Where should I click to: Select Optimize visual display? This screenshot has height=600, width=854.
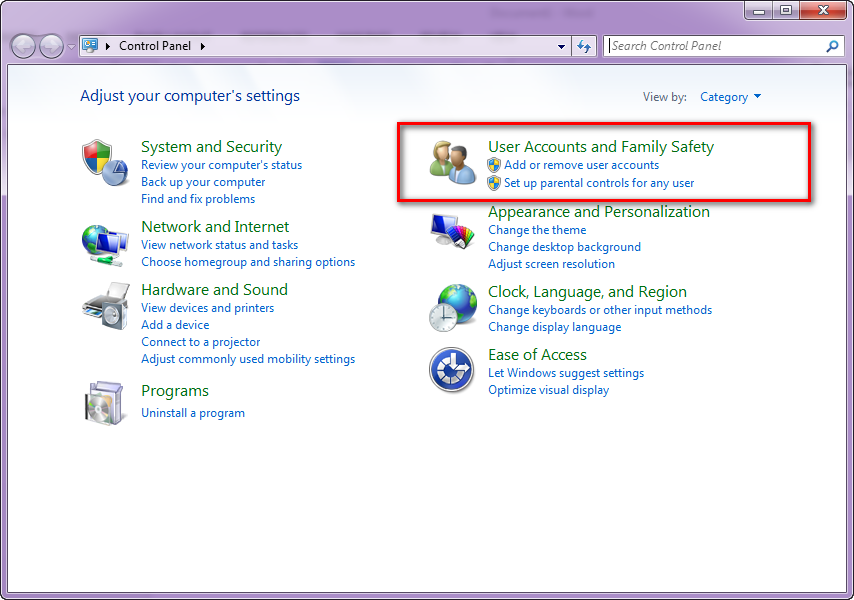[548, 390]
